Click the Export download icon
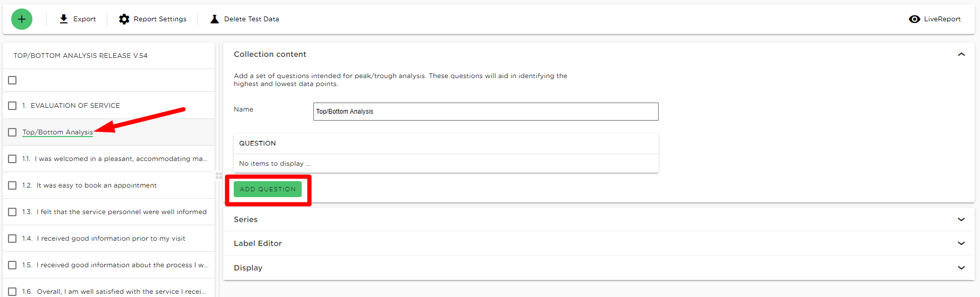The height and width of the screenshot is (297, 980). pos(64,19)
